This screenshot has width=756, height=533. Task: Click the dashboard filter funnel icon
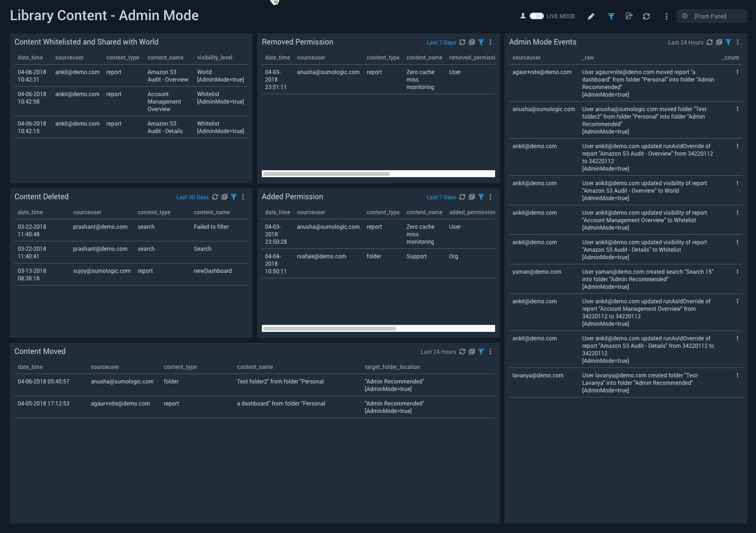[611, 16]
